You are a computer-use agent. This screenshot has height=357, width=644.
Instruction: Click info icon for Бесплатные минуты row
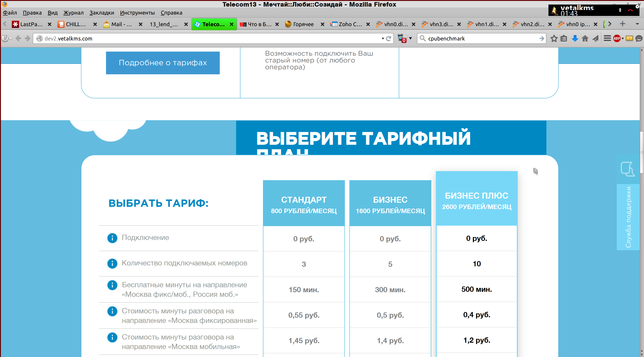(x=112, y=285)
